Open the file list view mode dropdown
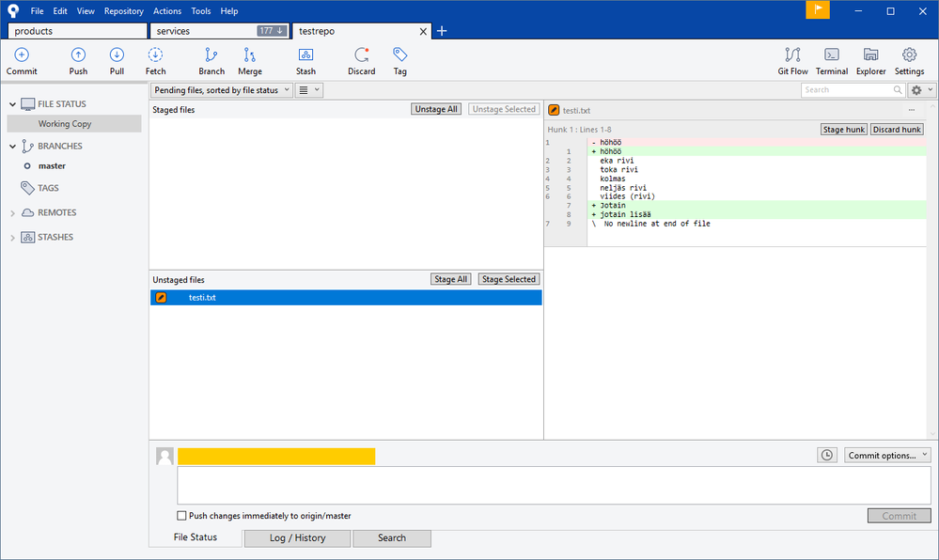This screenshot has width=939, height=560. coord(309,90)
